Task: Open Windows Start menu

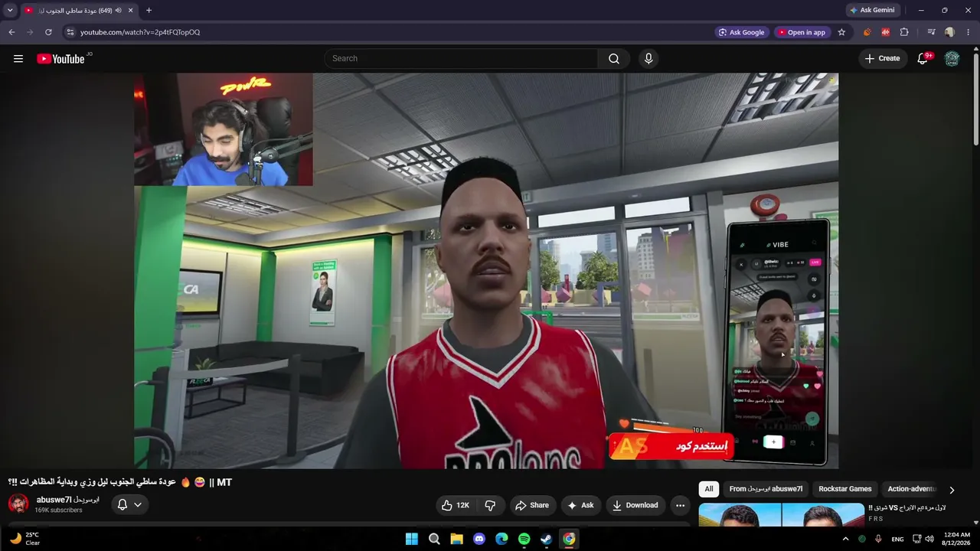Action: pos(411,539)
